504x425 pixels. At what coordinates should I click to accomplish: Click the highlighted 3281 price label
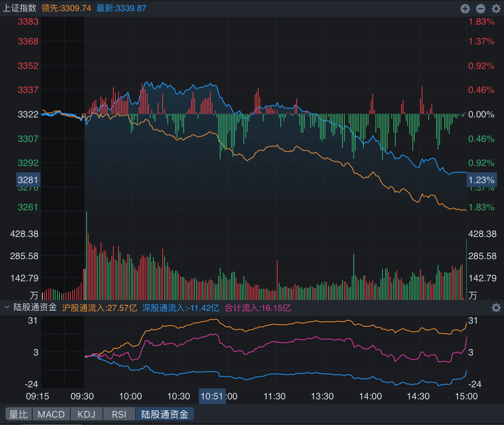point(28,180)
